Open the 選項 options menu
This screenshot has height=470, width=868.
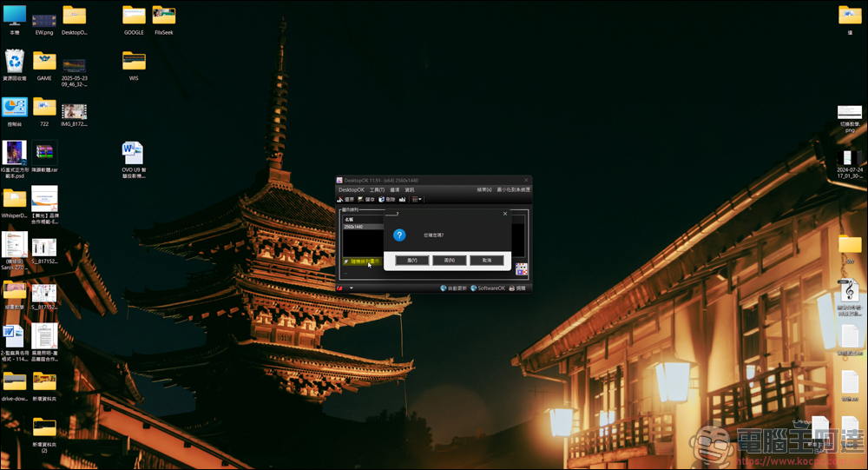(x=395, y=189)
